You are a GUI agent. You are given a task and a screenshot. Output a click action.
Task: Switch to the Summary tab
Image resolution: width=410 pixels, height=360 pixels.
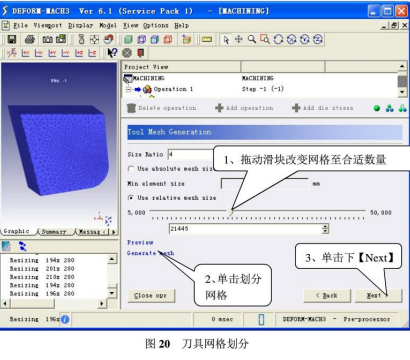pyautogui.click(x=54, y=232)
